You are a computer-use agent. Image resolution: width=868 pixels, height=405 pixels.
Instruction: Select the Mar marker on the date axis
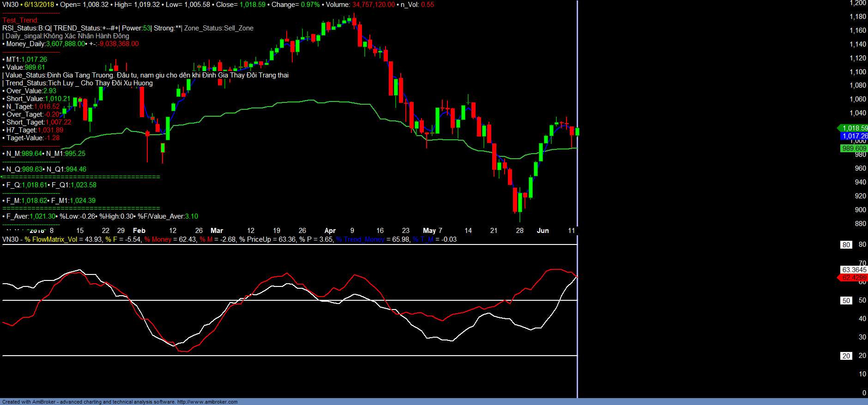pos(217,231)
